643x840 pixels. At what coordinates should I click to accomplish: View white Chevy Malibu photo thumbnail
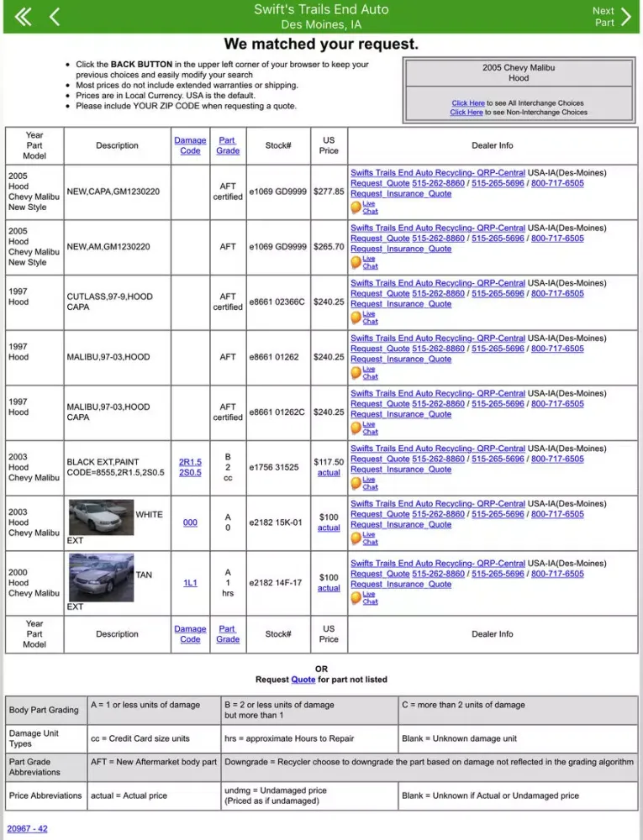tap(101, 517)
